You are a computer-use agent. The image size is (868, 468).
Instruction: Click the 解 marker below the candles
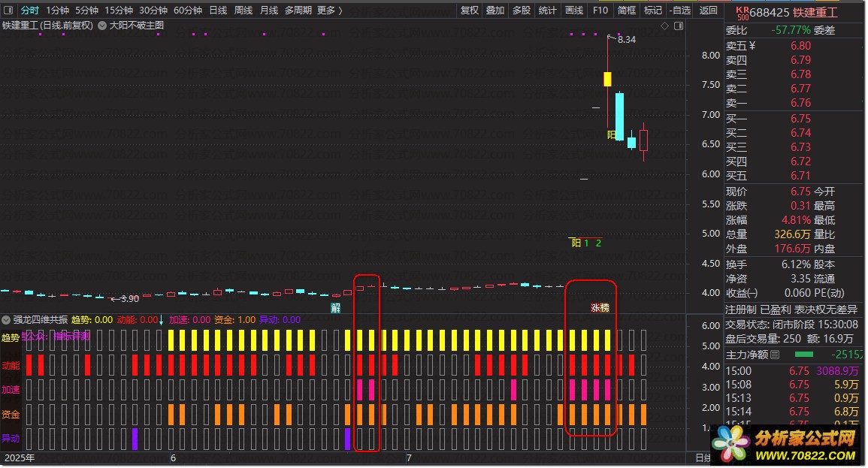click(335, 308)
